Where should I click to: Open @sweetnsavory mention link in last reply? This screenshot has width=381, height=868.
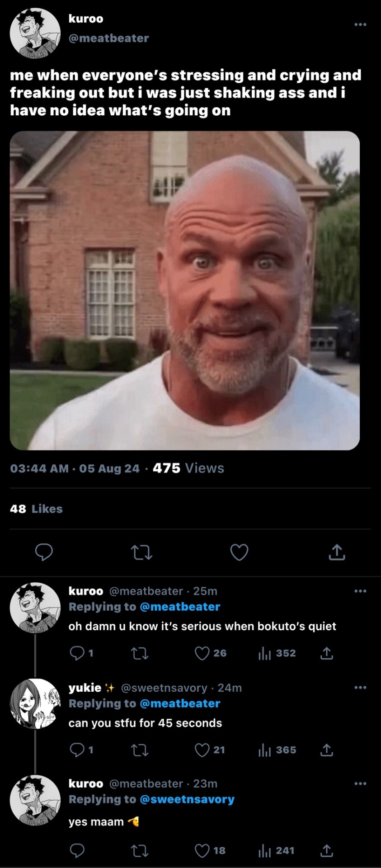click(187, 799)
